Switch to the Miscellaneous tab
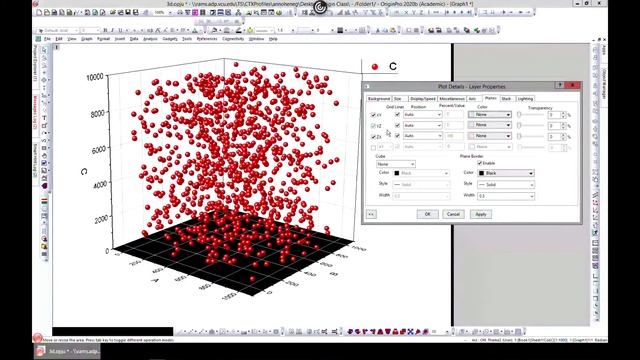This screenshot has width=640, height=360. pos(451,99)
